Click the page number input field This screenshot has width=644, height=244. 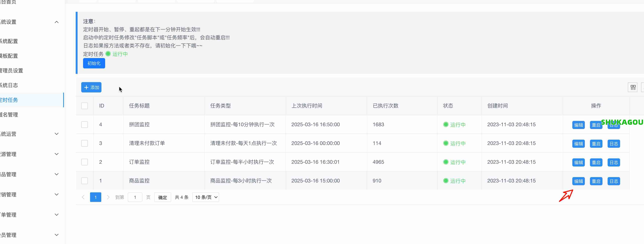pyautogui.click(x=135, y=197)
